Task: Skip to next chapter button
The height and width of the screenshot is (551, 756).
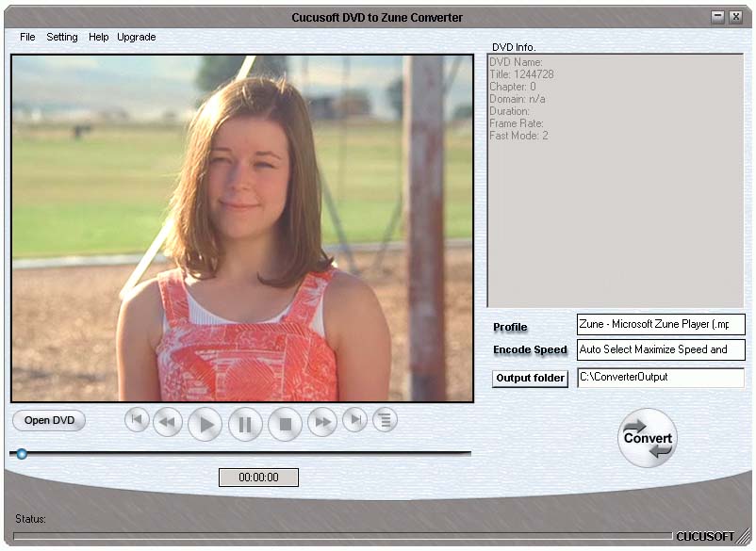Action: point(355,420)
